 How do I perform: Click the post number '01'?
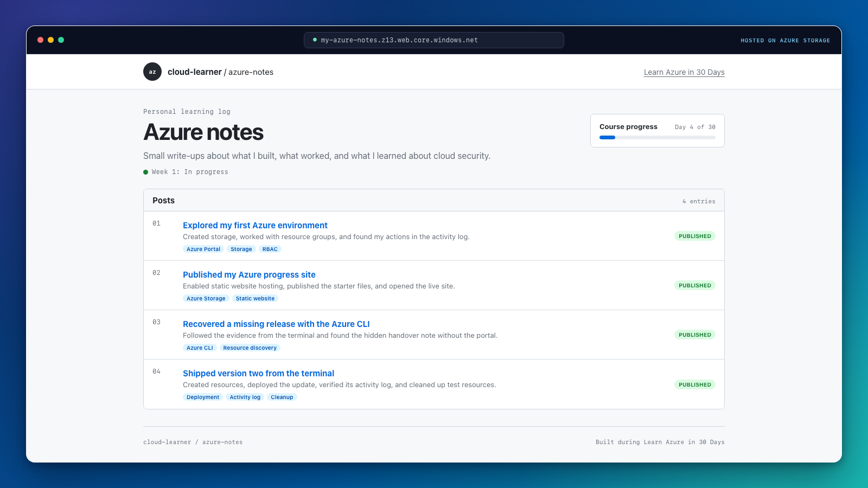[x=156, y=223]
